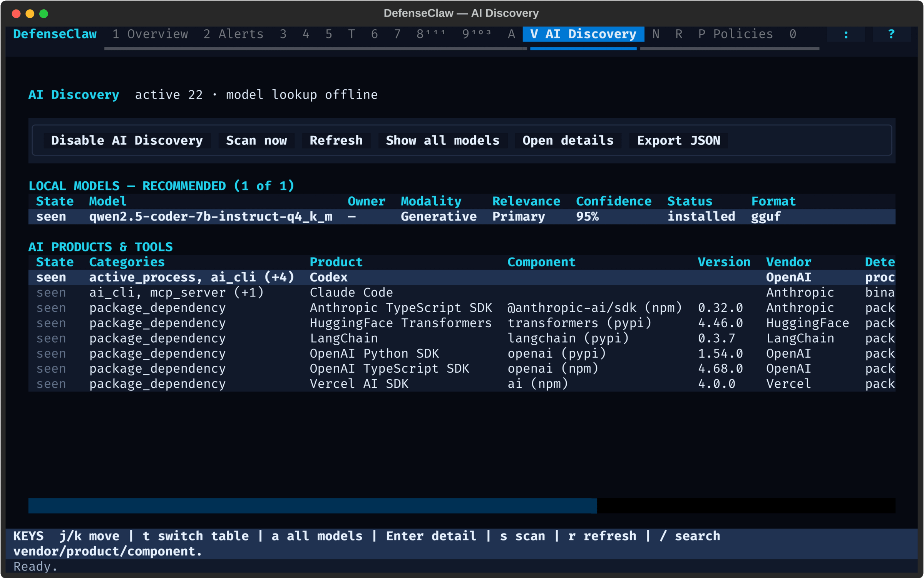Open the N tab
The height and width of the screenshot is (579, 924).
(656, 34)
